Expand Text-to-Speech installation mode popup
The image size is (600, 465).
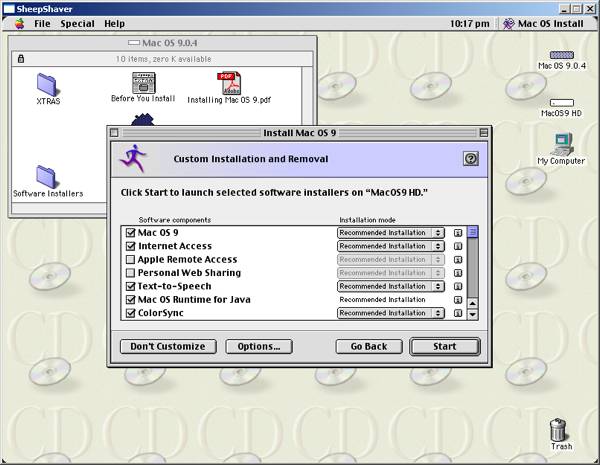391,286
